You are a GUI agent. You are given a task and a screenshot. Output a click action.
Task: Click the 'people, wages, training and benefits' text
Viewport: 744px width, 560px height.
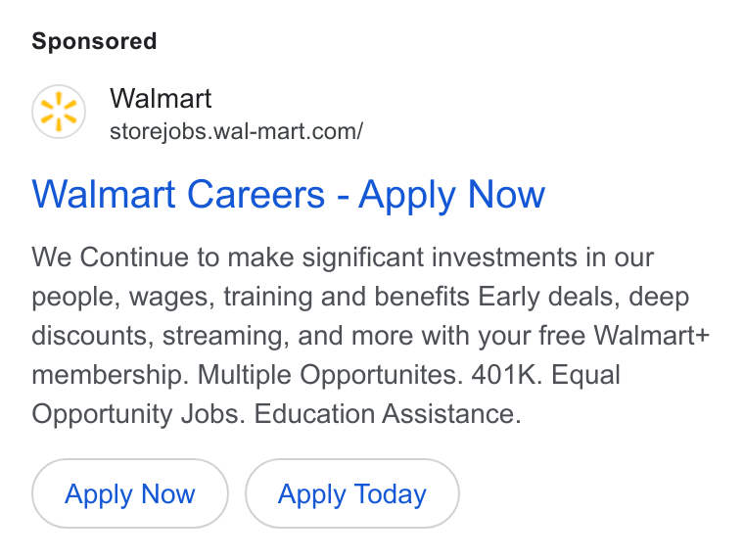coord(251,297)
